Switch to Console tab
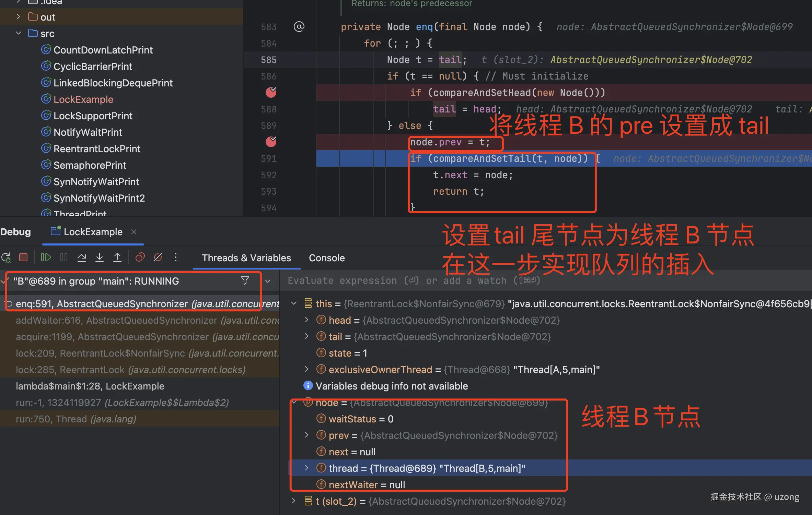Viewport: 812px width, 515px height. 326,258
